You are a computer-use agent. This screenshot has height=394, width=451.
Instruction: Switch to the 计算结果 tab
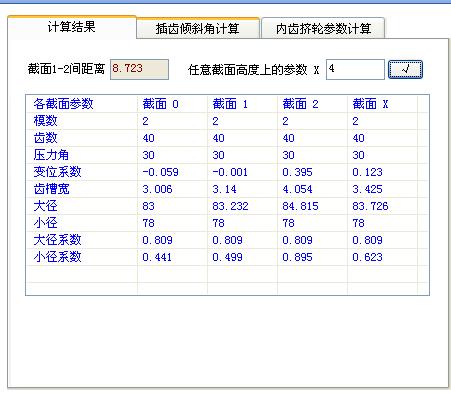tap(71, 27)
